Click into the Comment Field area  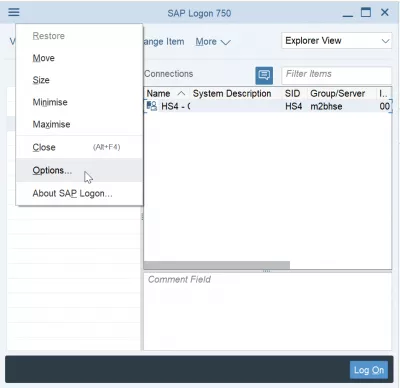coord(267,311)
